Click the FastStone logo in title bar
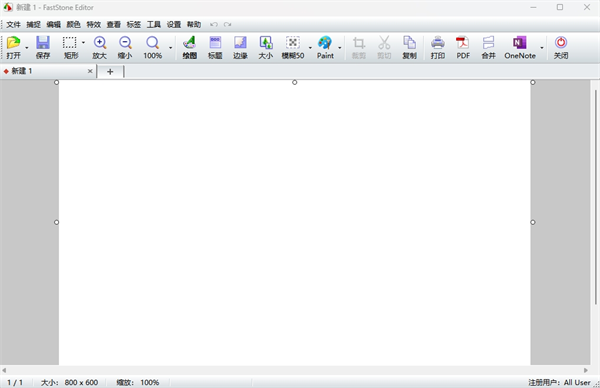 (8, 7)
